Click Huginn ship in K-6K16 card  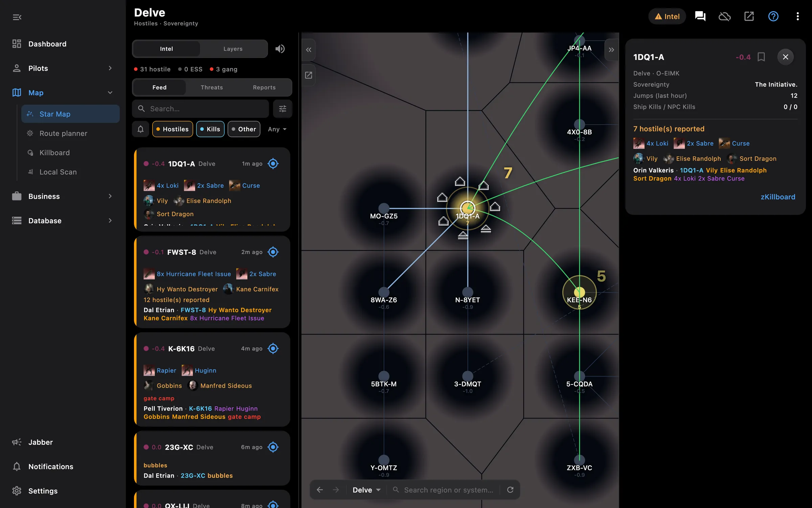point(199,371)
